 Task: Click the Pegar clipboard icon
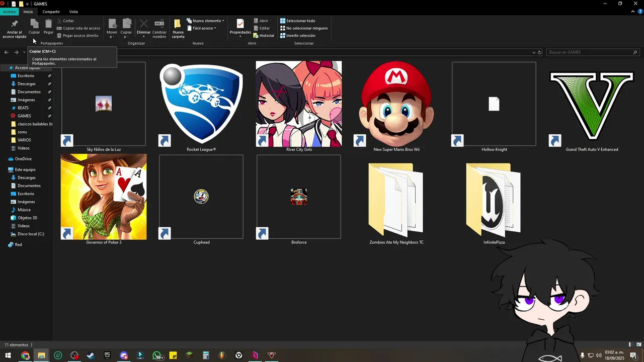coord(48,24)
